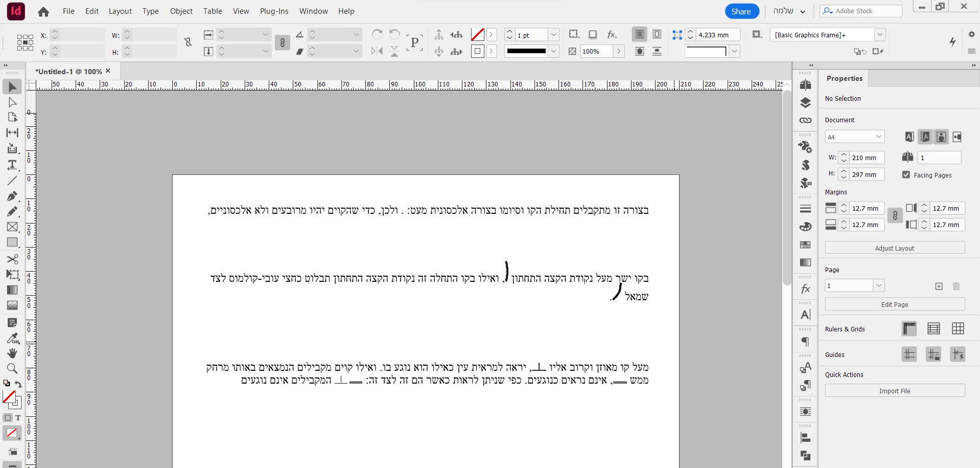Select the Zoom tool
Viewport: 980px width, 468px height.
[x=12, y=369]
